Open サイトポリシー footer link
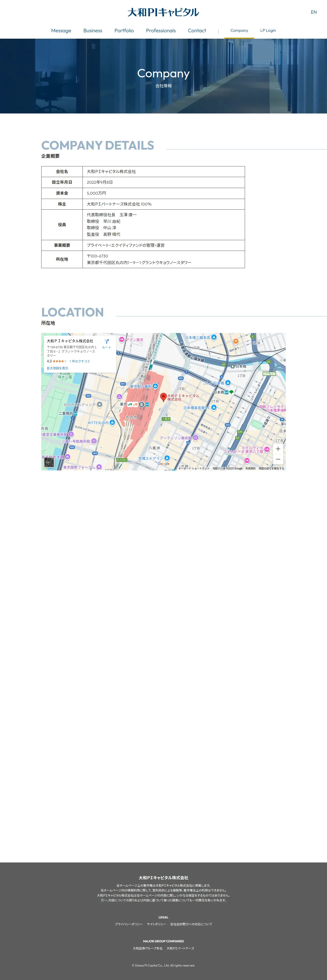The height and width of the screenshot is (980, 327). tap(156, 924)
